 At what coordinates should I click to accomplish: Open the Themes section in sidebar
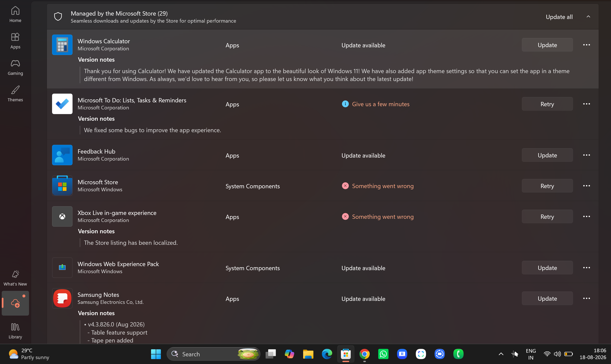[x=15, y=94]
